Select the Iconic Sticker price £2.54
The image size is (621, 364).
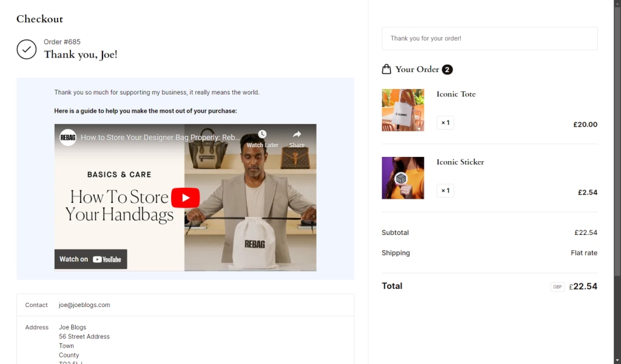point(588,193)
